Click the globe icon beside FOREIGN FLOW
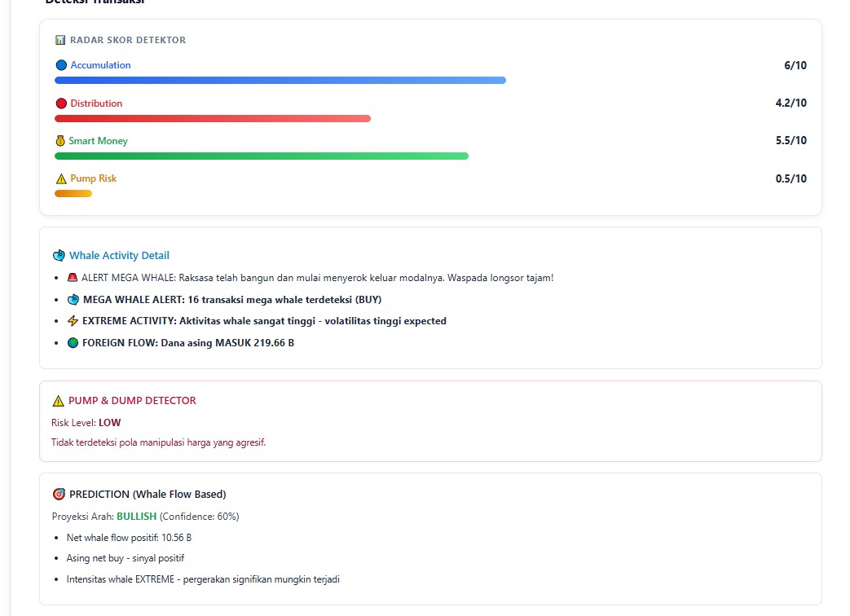Image resolution: width=850 pixels, height=616 pixels. pyautogui.click(x=73, y=342)
